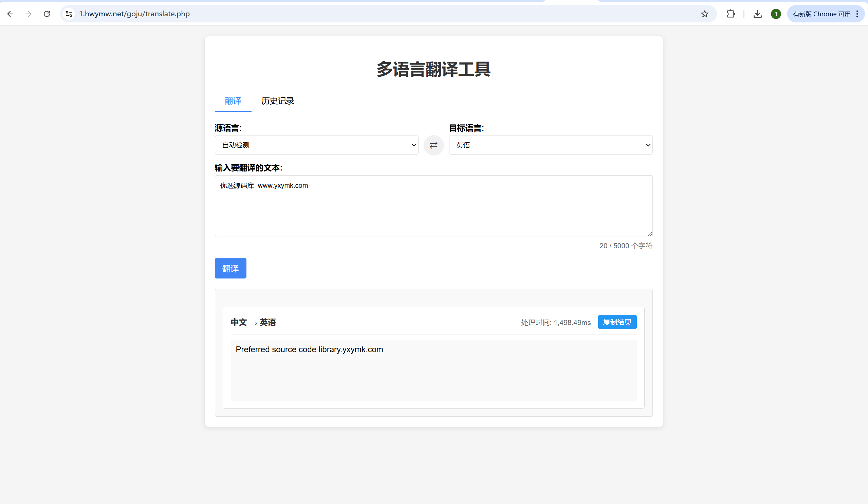Reload the page with the refresh icon
868x504 pixels.
(x=47, y=14)
